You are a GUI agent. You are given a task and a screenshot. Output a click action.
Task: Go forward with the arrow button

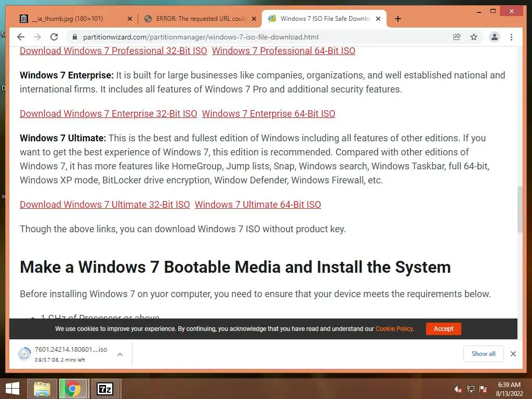(x=37, y=37)
